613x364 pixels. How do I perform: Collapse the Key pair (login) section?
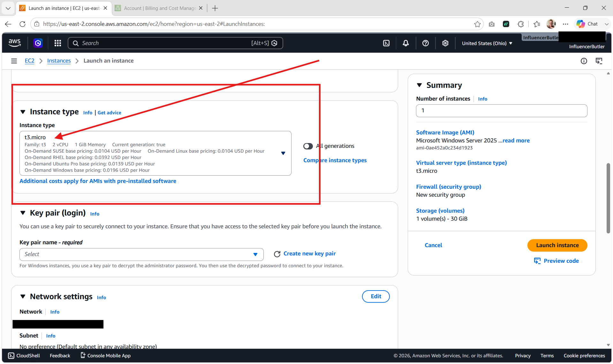click(23, 213)
